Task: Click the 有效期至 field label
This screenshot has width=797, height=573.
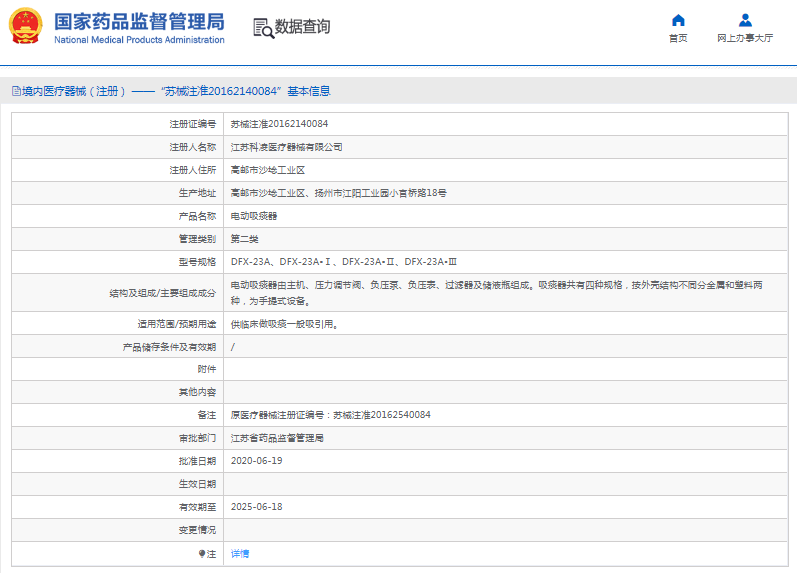Action: pyautogui.click(x=197, y=507)
